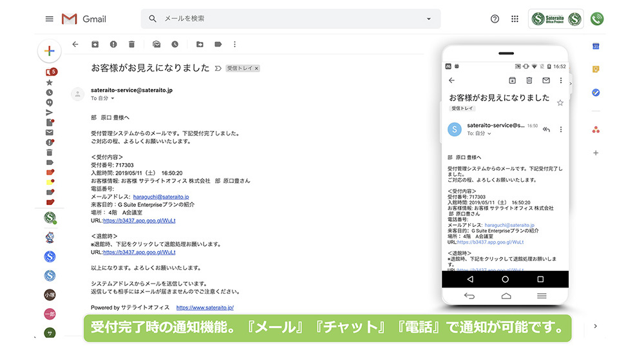Toggle importance marker beside subject
Screen dimensions: 644x350
[x=218, y=68]
